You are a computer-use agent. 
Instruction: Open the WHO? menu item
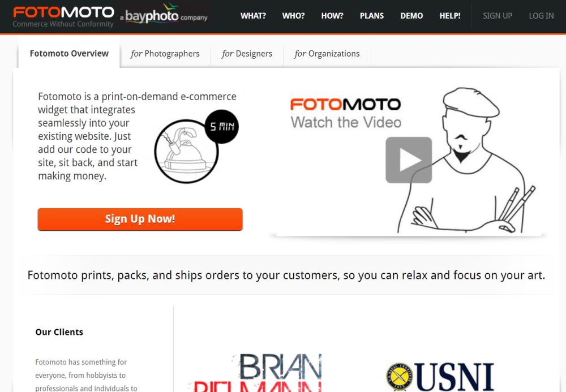pyautogui.click(x=293, y=16)
